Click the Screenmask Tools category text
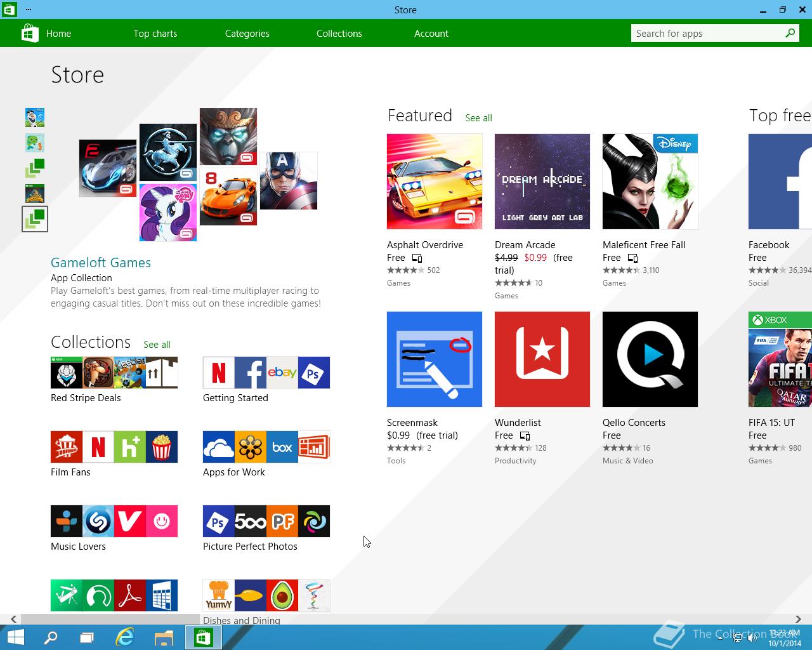The width and height of the screenshot is (812, 650). click(396, 461)
